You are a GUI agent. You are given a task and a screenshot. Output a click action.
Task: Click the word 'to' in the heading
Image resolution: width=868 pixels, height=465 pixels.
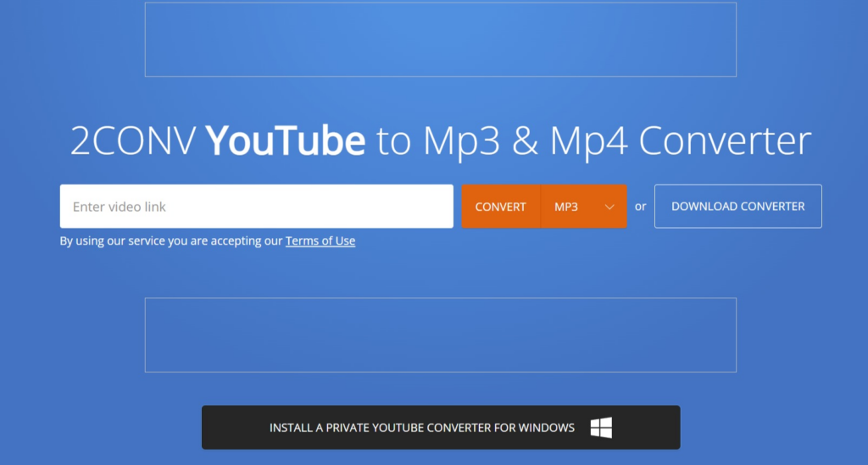click(x=393, y=141)
